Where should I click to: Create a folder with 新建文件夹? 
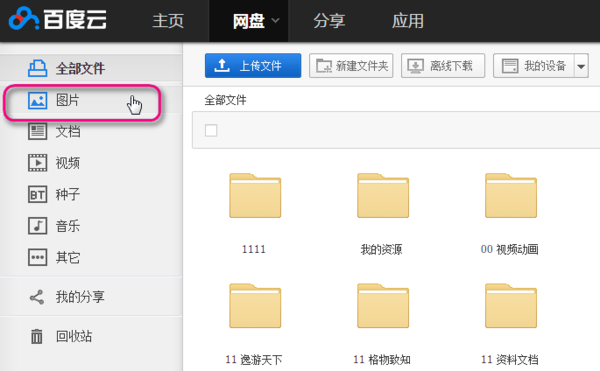(x=351, y=65)
